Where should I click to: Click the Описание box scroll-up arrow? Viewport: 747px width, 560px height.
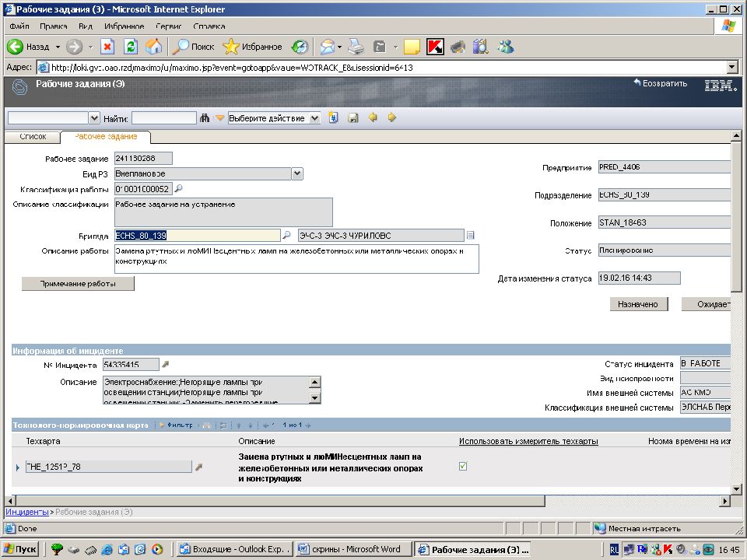(314, 383)
